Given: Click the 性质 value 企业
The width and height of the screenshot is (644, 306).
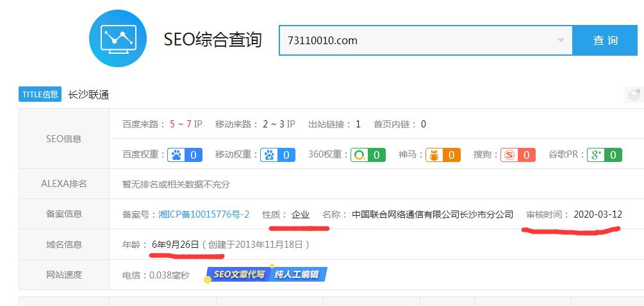Looking at the screenshot, I should [x=301, y=214].
